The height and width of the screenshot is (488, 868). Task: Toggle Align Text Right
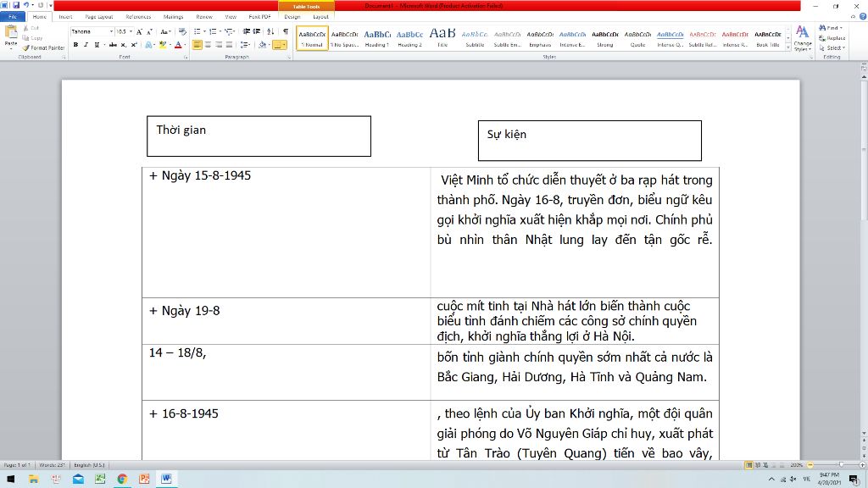point(219,45)
